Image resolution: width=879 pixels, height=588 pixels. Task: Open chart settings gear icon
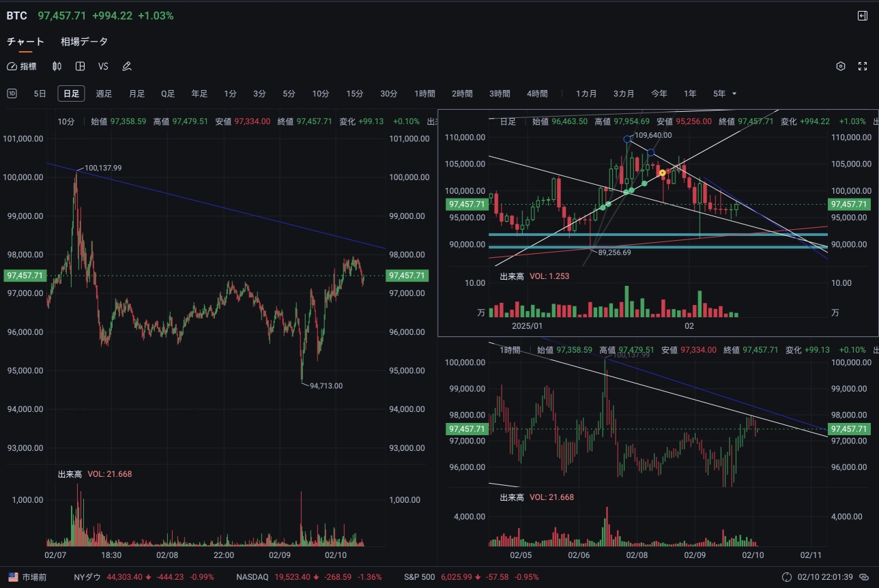pyautogui.click(x=841, y=66)
